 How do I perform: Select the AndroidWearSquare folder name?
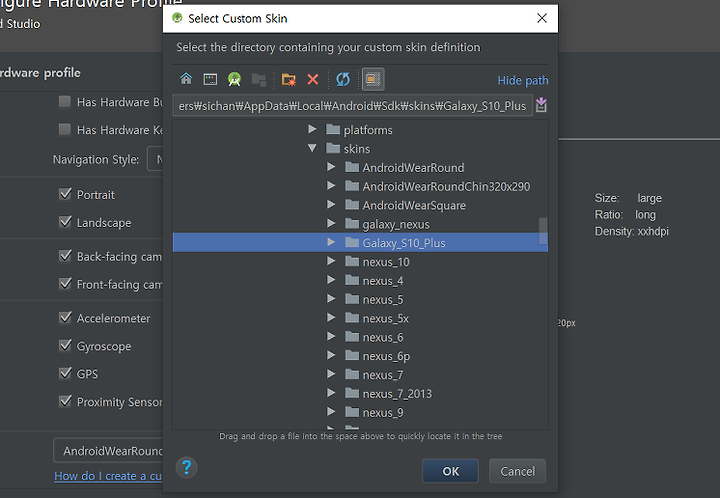coord(414,205)
